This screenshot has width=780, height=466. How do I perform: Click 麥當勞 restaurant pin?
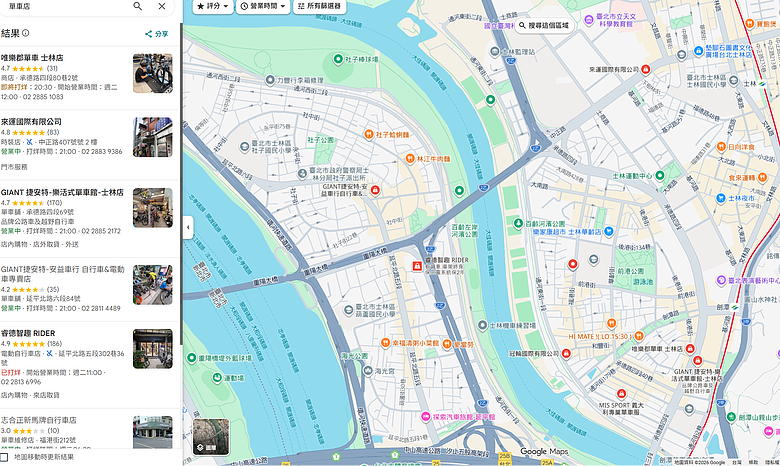tap(447, 344)
